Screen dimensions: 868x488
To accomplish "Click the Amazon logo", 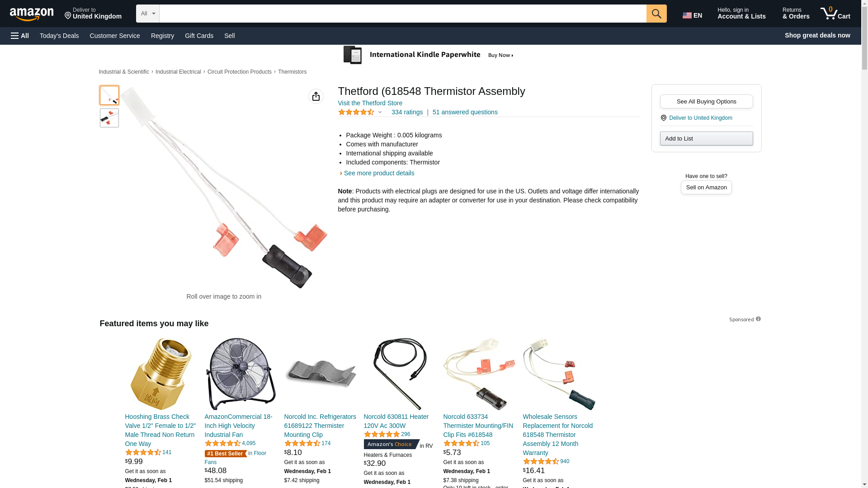I will pos(32,14).
